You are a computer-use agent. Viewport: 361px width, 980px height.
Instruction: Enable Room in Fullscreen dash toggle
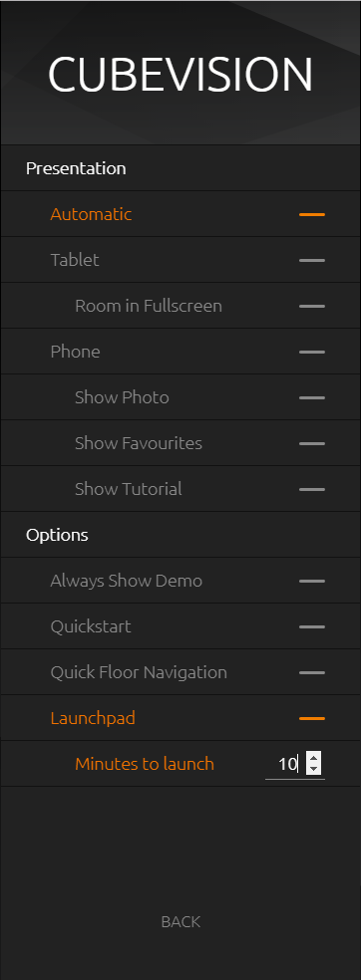311,307
